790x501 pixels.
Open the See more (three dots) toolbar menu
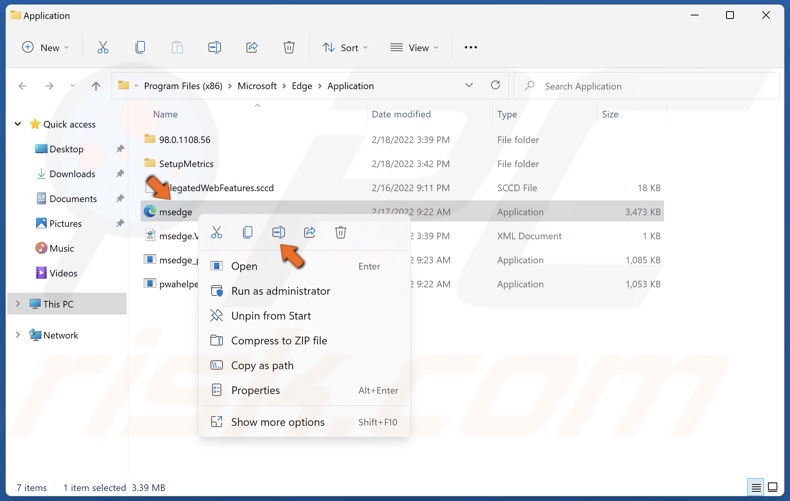pyautogui.click(x=471, y=47)
